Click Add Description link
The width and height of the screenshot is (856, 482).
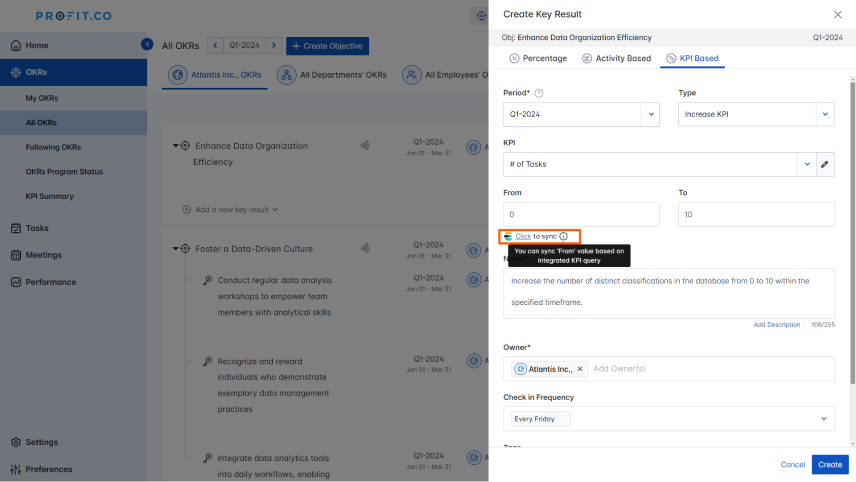coord(777,325)
